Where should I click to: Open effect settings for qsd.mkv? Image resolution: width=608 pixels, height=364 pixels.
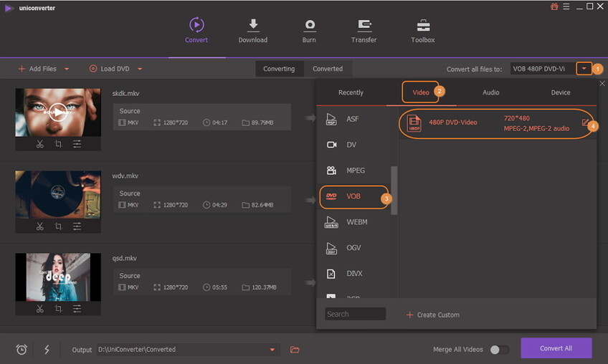pyautogui.click(x=77, y=309)
